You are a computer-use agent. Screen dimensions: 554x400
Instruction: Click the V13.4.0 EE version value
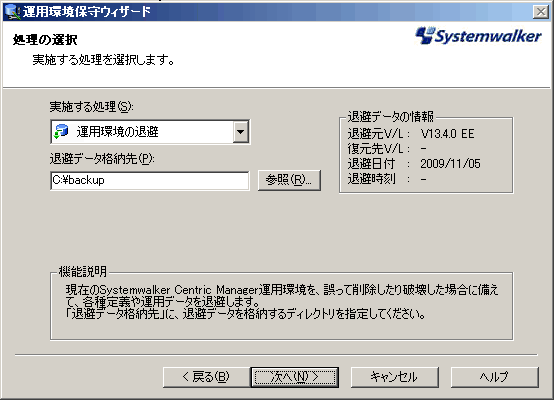pyautogui.click(x=447, y=134)
